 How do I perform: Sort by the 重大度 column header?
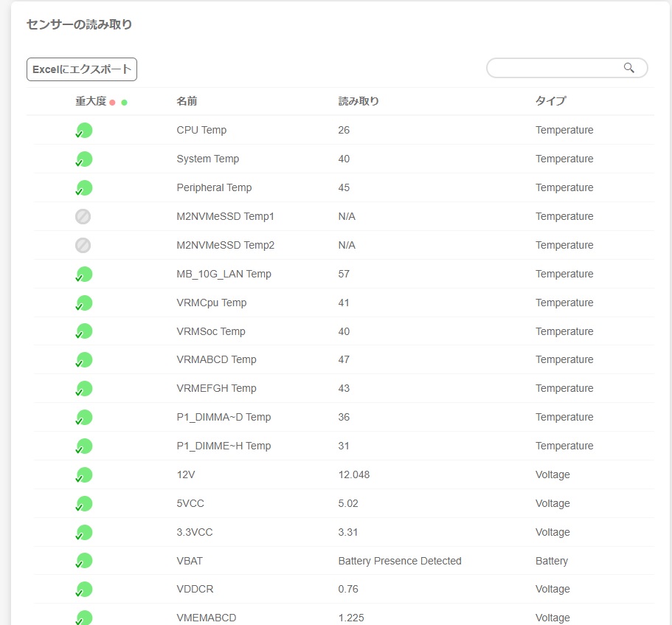tap(91, 101)
